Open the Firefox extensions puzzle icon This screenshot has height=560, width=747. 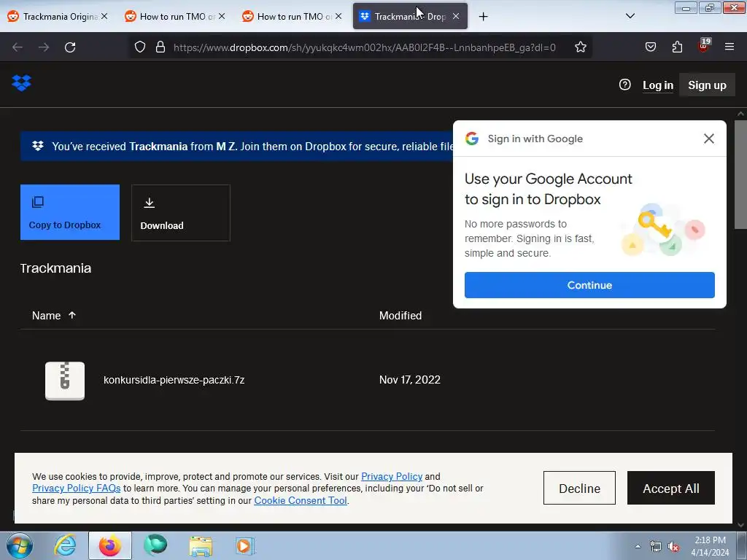tap(677, 47)
